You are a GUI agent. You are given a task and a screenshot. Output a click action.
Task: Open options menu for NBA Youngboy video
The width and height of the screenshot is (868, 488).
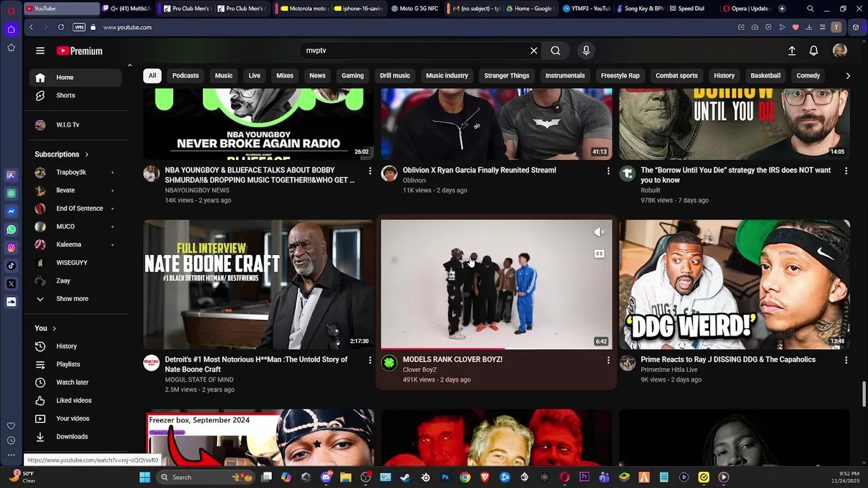370,171
